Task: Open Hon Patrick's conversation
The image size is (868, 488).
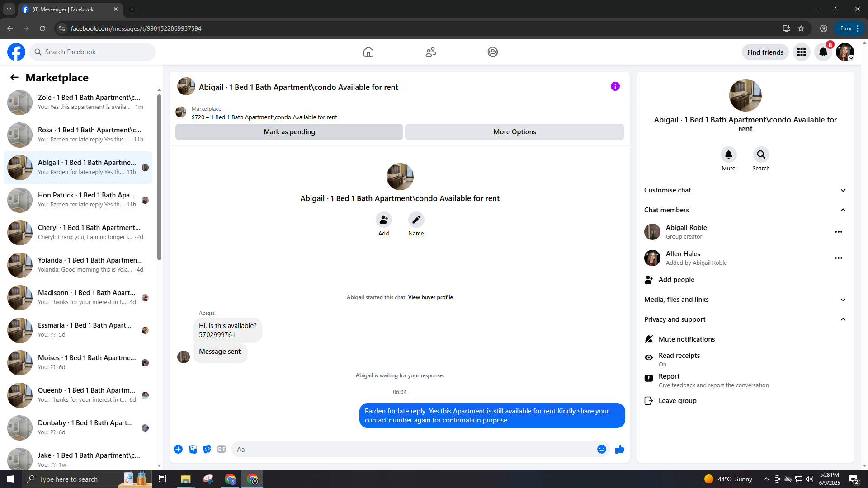Action: click(78, 200)
